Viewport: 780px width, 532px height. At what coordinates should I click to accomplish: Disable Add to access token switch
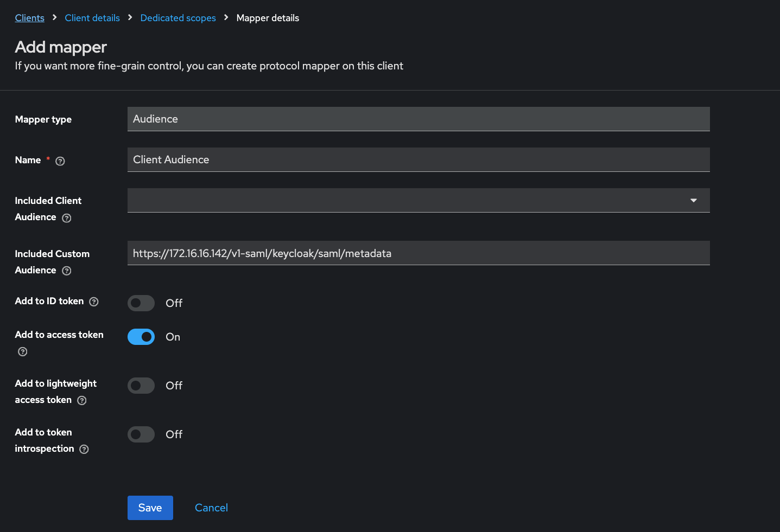coord(141,337)
